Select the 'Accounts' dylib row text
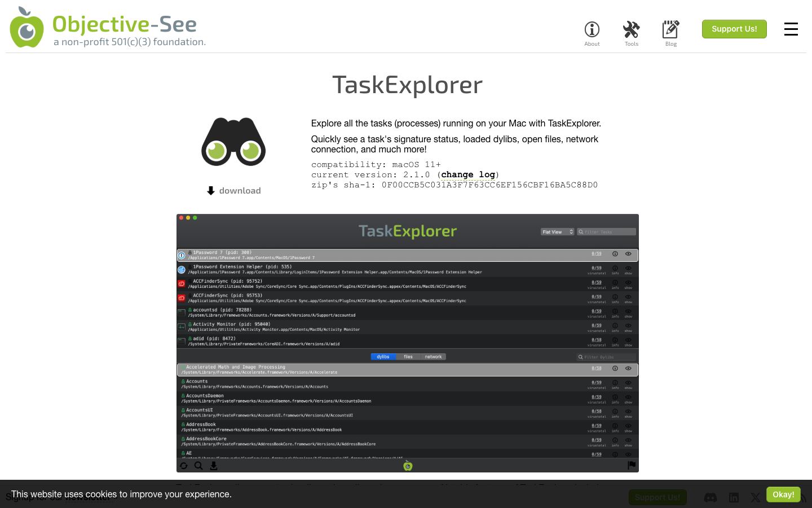Image resolution: width=812 pixels, height=508 pixels. 197,382
